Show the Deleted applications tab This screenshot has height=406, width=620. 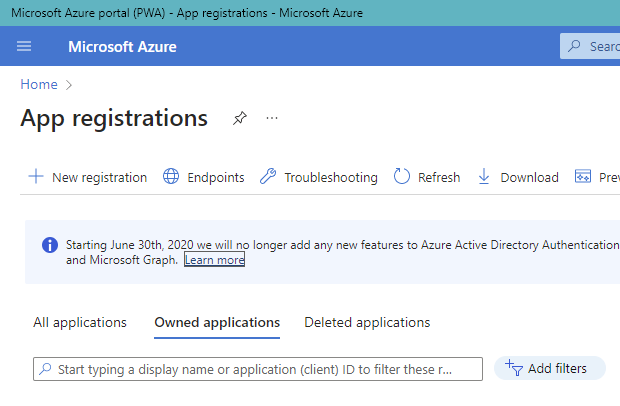pyautogui.click(x=367, y=322)
